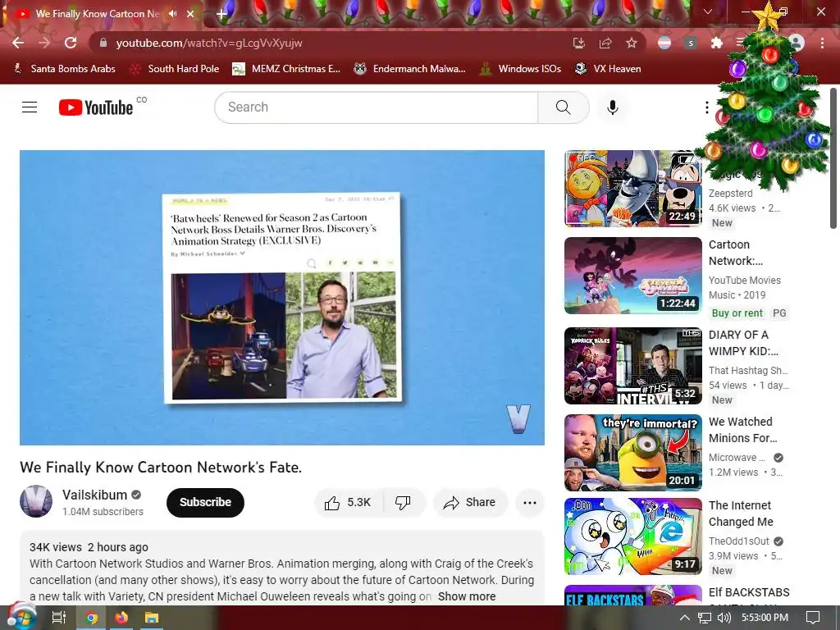Viewport: 840px width, 630px height.
Task: Open We Watched Minions For title
Action: pyautogui.click(x=742, y=430)
